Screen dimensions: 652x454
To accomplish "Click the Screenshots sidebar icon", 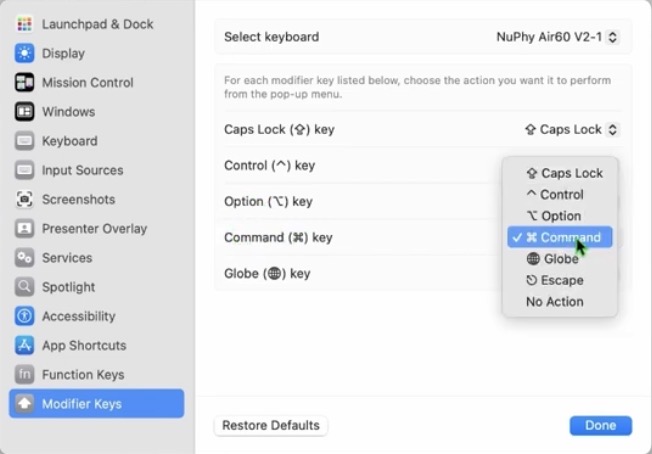I will (25, 199).
